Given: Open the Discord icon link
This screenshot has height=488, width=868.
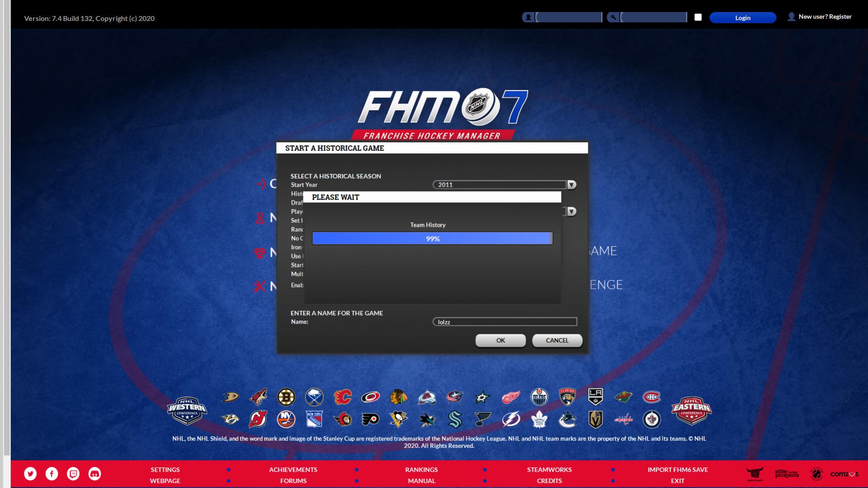Looking at the screenshot, I should [95, 474].
